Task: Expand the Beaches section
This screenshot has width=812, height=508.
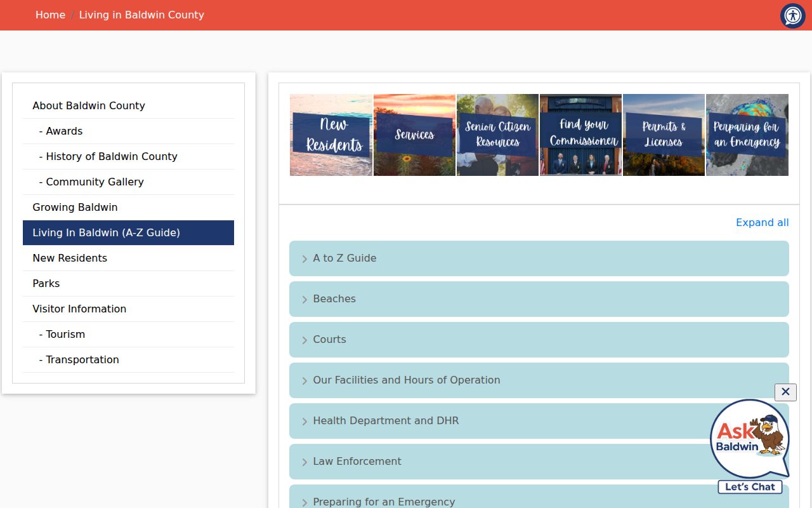Action: click(539, 299)
